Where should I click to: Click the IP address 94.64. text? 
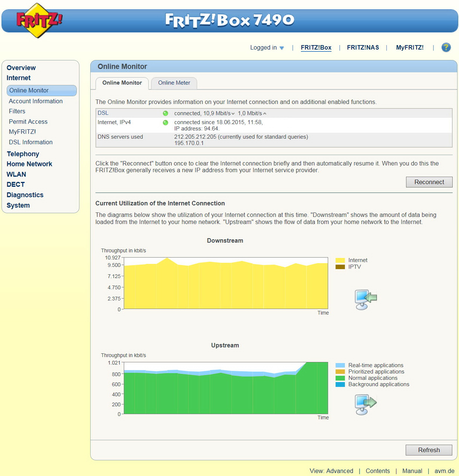click(x=197, y=129)
